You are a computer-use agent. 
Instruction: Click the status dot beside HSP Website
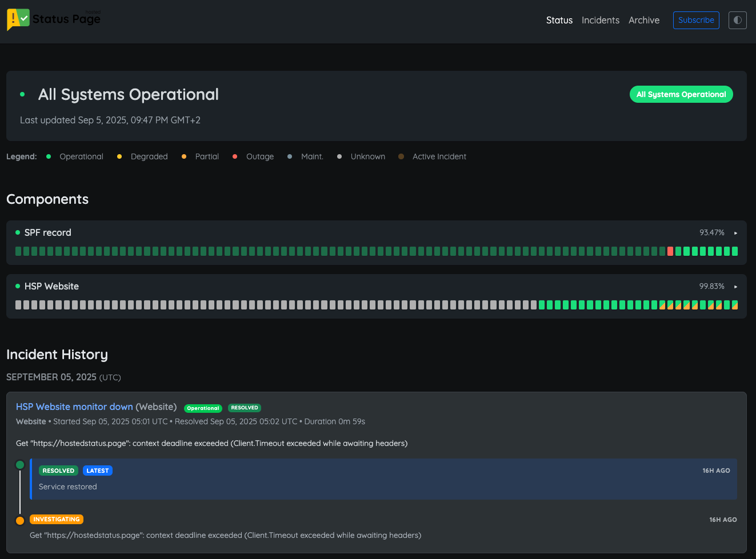coord(18,286)
